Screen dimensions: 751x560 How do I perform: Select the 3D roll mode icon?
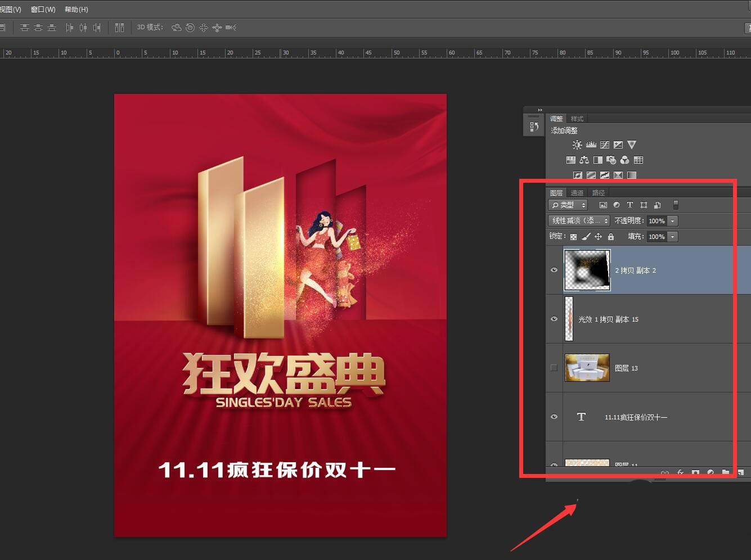pyautogui.click(x=190, y=27)
